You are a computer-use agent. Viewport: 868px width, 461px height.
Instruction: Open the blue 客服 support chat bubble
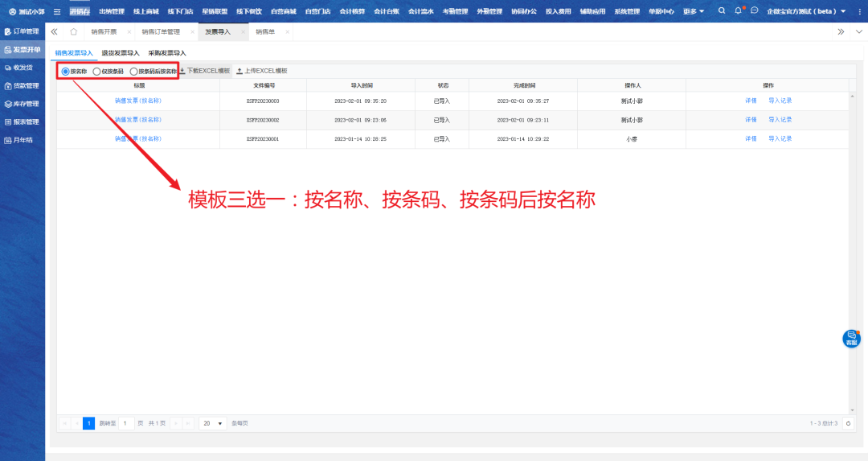point(851,339)
